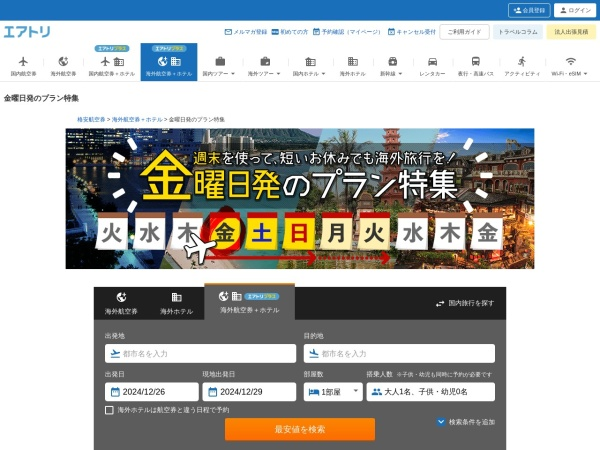Click bed icon in 部屋数 field
The width and height of the screenshot is (600, 450).
tap(314, 392)
